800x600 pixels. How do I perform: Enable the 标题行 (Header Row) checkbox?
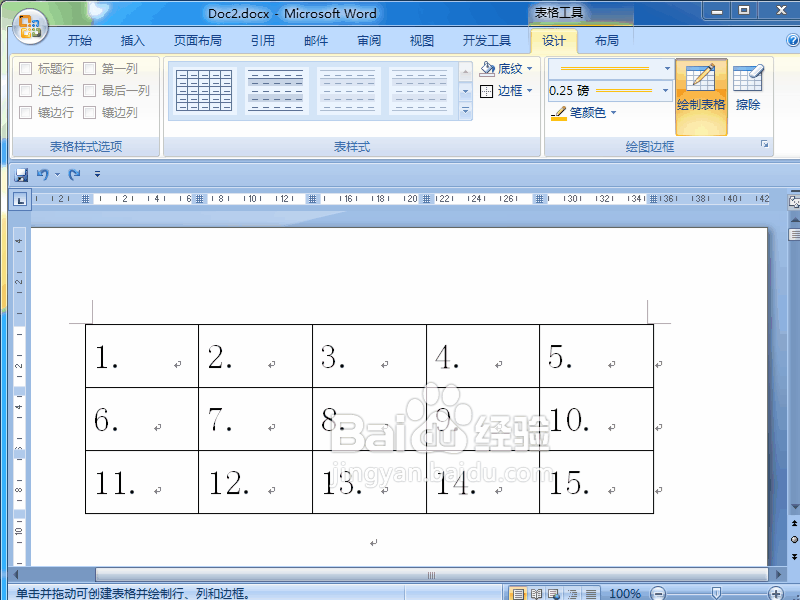pyautogui.click(x=25, y=68)
